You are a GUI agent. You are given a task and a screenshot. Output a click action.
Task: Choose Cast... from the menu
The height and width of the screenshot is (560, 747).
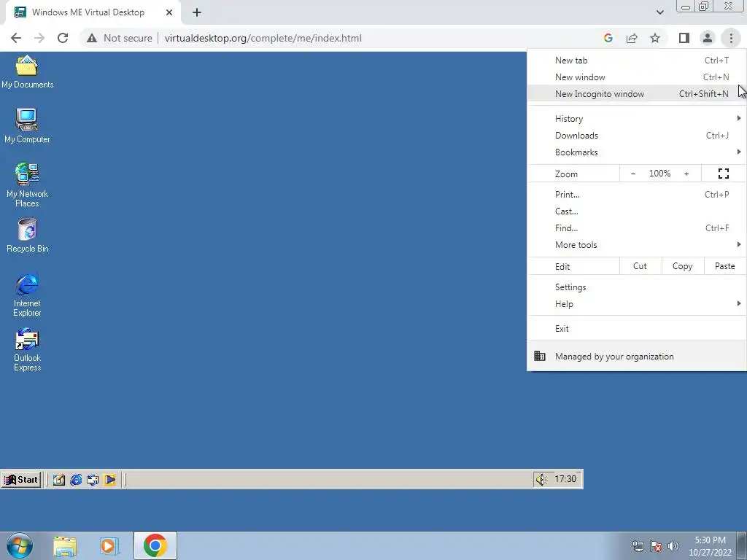pos(636,211)
